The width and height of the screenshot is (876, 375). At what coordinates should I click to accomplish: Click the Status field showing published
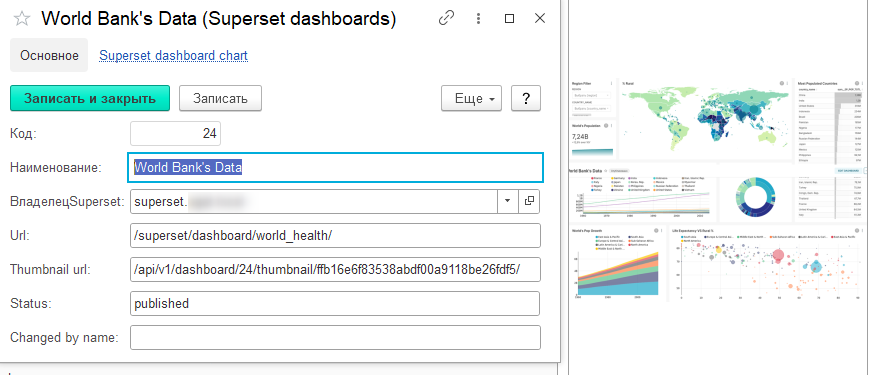[x=335, y=303]
